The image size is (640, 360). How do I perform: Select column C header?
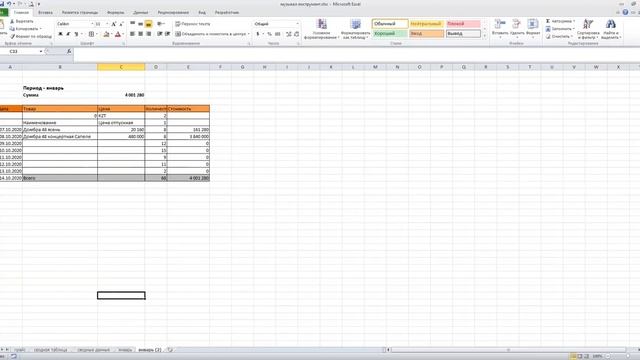(121, 67)
